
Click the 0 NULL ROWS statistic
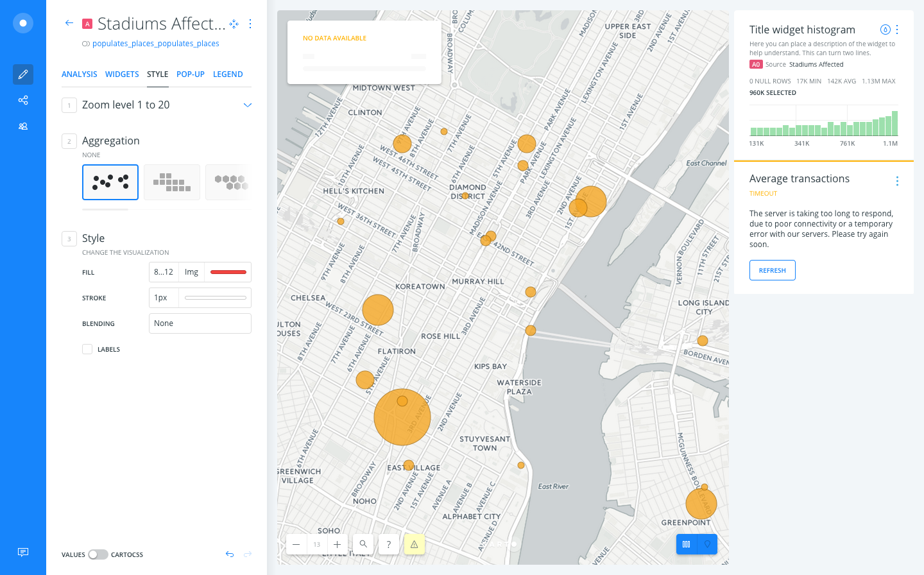(770, 82)
